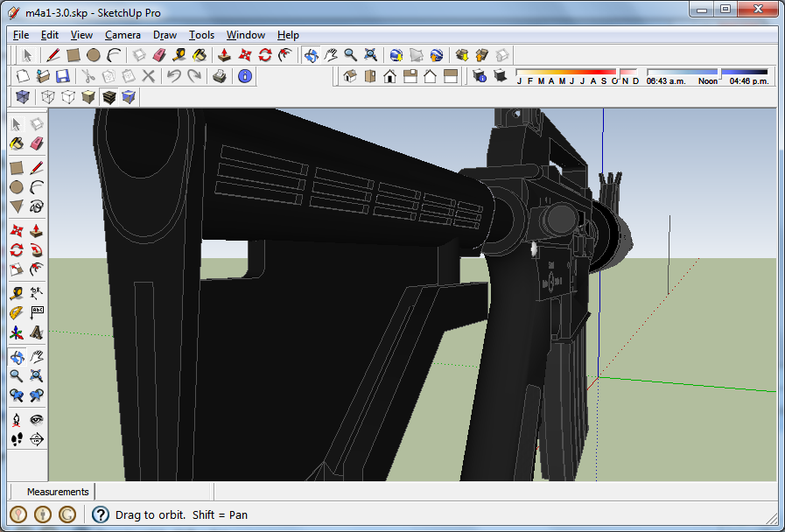The height and width of the screenshot is (532, 785).
Task: Select the Line pencil tool in top toolbar
Action: pyautogui.click(x=53, y=55)
